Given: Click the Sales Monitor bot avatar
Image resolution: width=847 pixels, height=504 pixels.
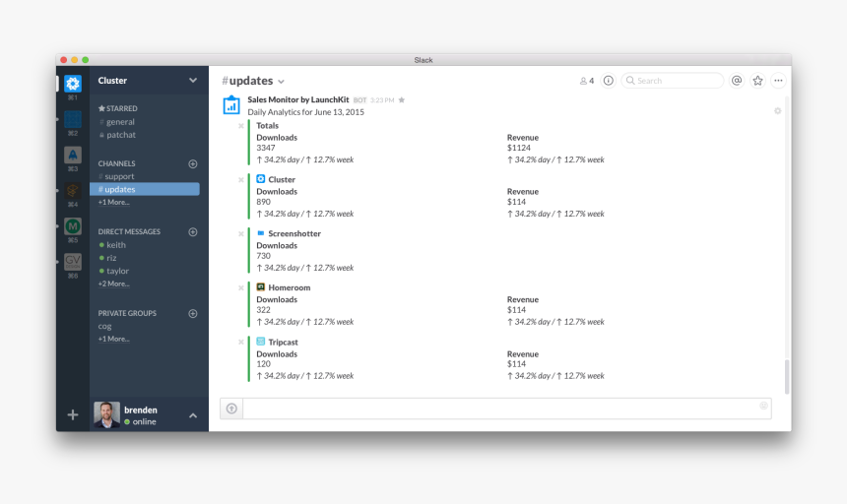Looking at the screenshot, I should (x=231, y=104).
